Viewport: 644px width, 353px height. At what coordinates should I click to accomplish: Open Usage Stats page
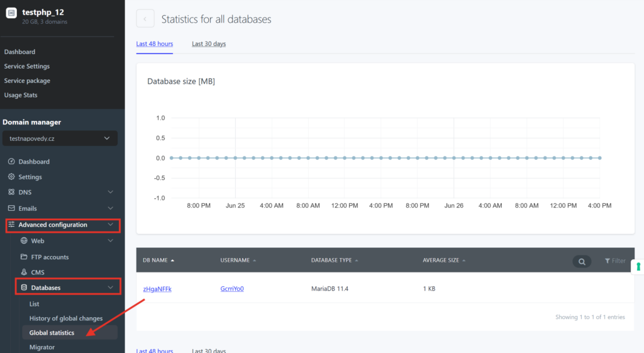point(21,95)
